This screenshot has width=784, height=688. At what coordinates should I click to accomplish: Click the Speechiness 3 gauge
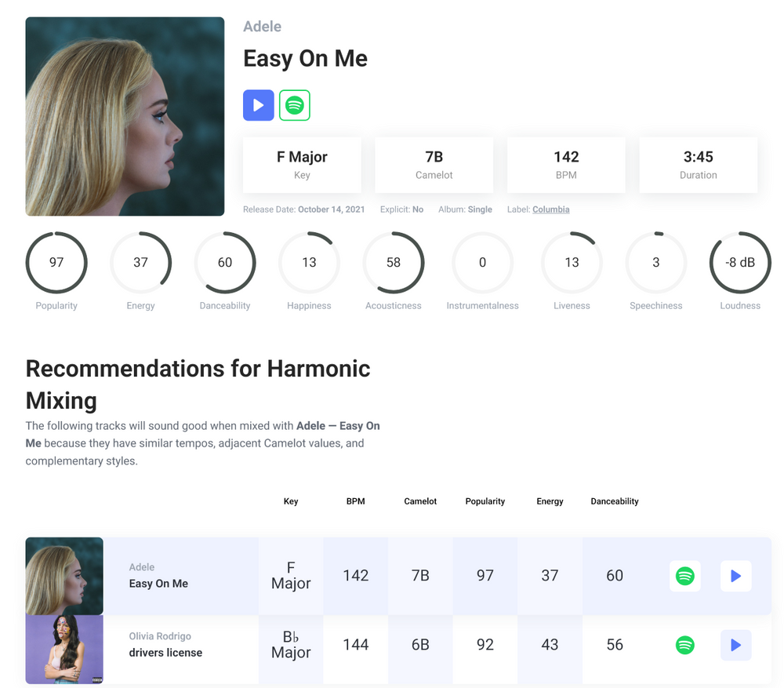(656, 263)
